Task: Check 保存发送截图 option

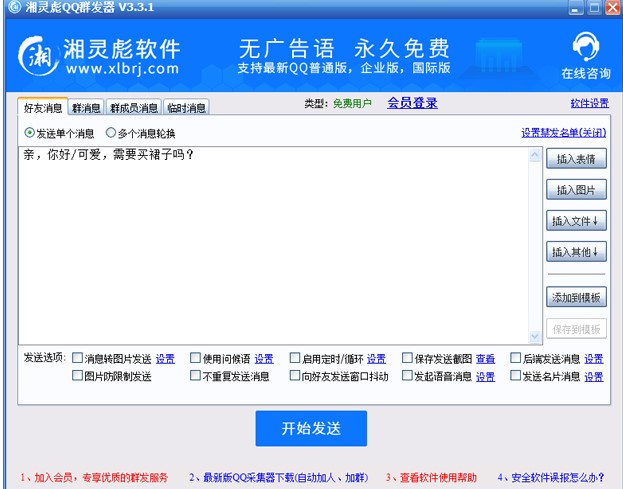Action: [407, 358]
